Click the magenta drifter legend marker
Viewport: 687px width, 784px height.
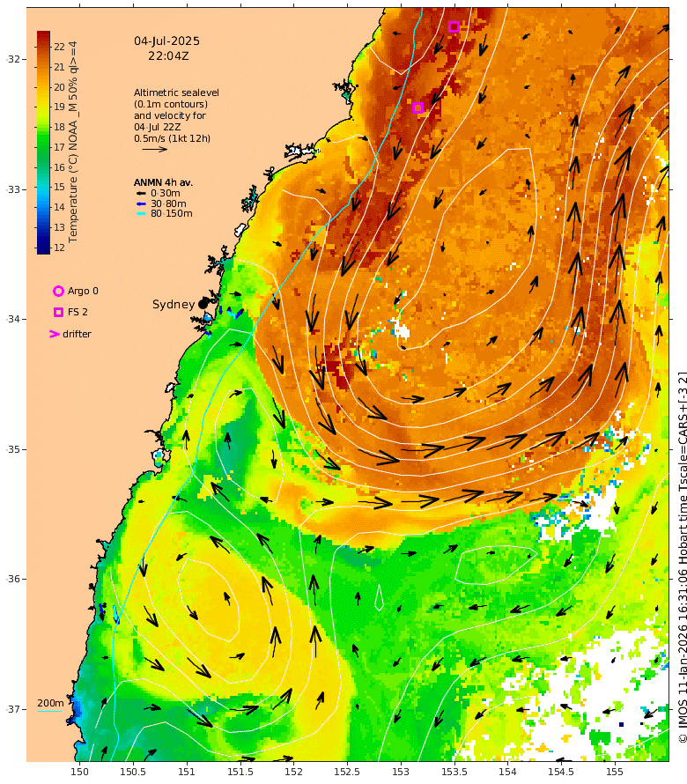pos(54,334)
